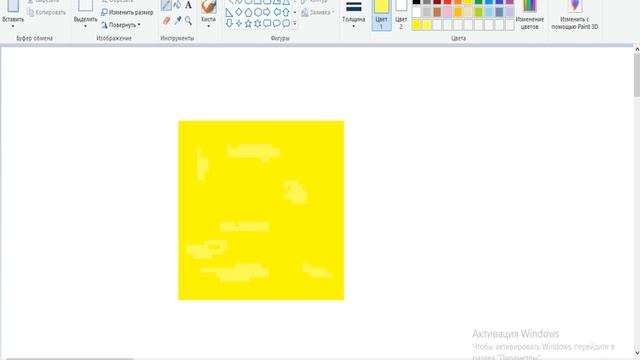Choose the oval callout shape
640x360 pixels.
[276, 23]
